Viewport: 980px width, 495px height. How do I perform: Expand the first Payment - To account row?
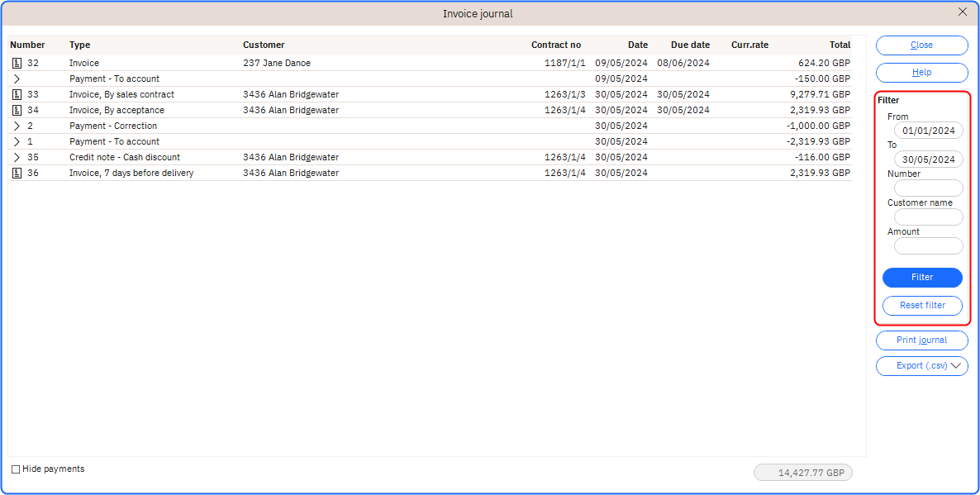pyautogui.click(x=17, y=79)
